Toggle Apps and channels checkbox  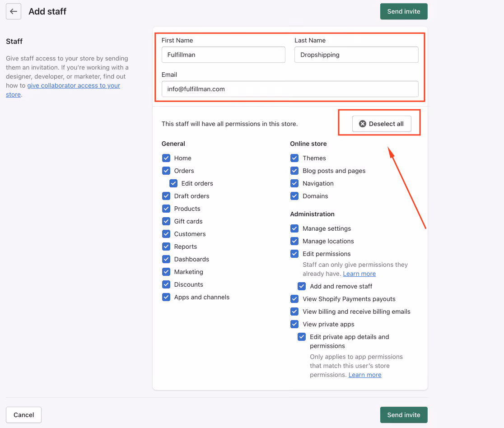pyautogui.click(x=166, y=297)
